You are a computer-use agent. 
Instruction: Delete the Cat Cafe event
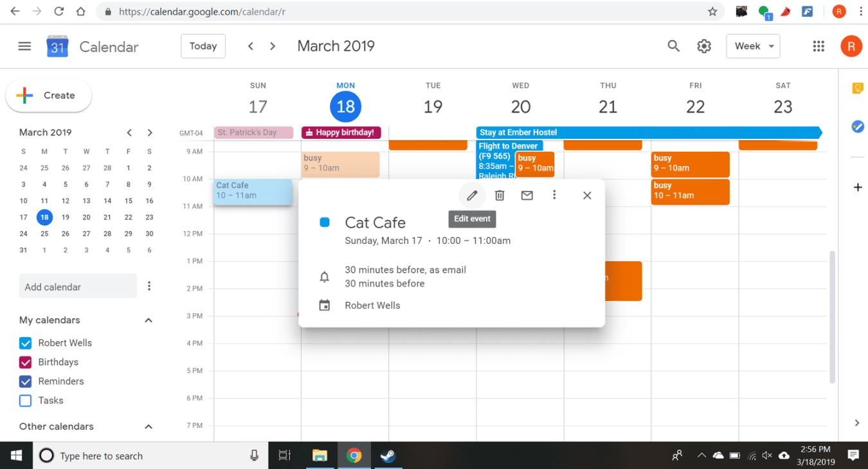(x=500, y=196)
